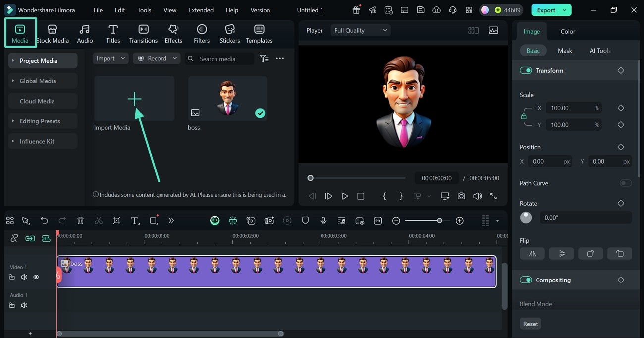Click the player volume speaker icon
Image resolution: width=644 pixels, height=338 pixels.
477,196
